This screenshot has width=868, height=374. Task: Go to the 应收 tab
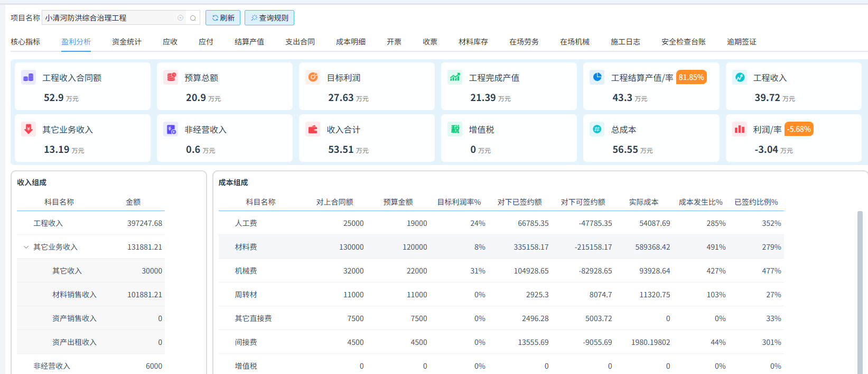170,42
